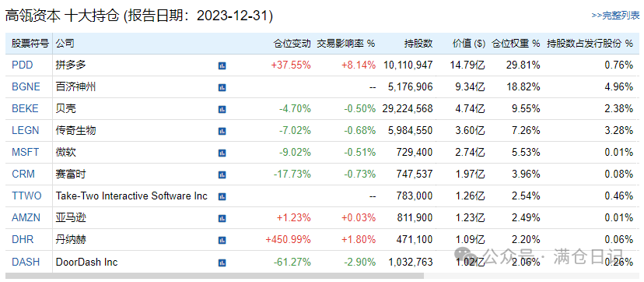Screen dimensions: 644x282
Task: Open the chart icon for DoorDash Inc
Action: point(222,263)
